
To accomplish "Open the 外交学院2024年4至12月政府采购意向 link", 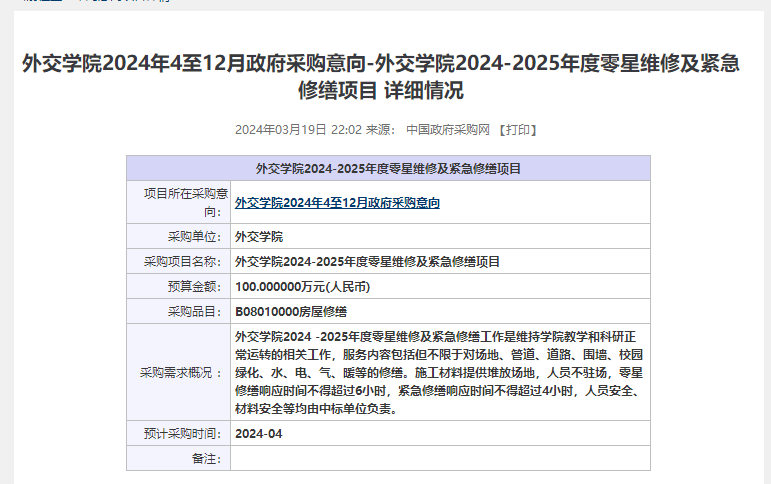I will (337, 203).
